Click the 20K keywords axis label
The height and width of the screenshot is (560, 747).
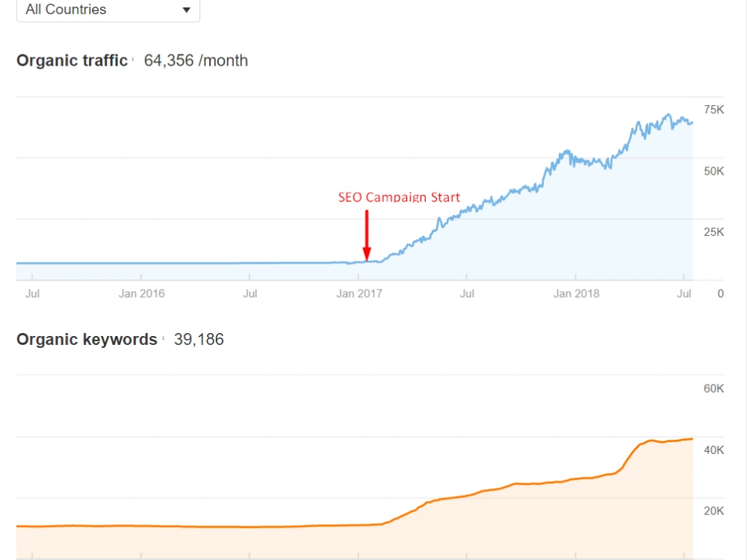(x=713, y=511)
